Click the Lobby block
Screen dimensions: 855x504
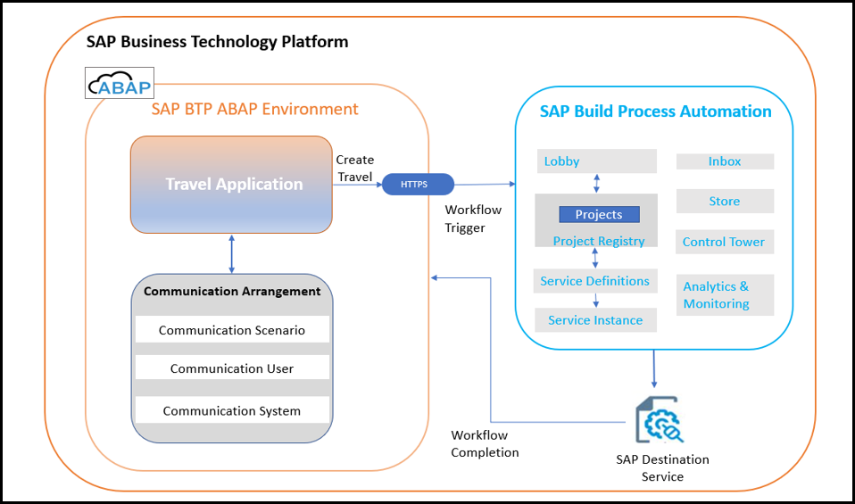tap(596, 161)
